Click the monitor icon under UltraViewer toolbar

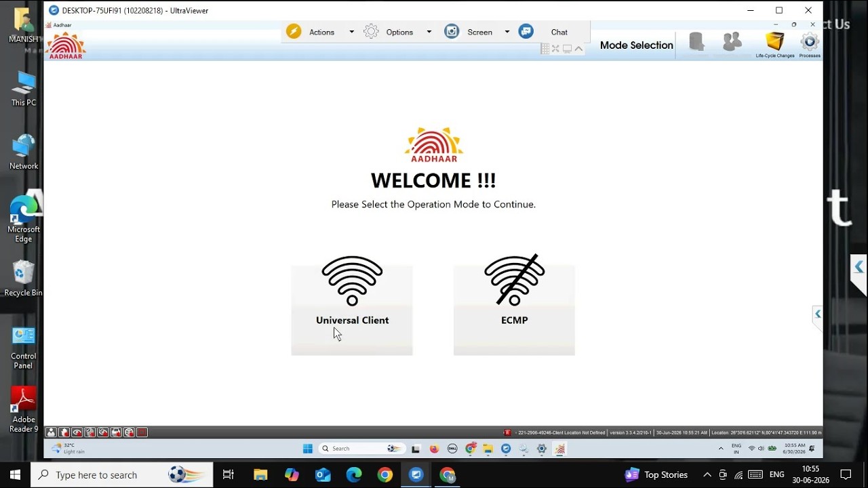tap(567, 49)
